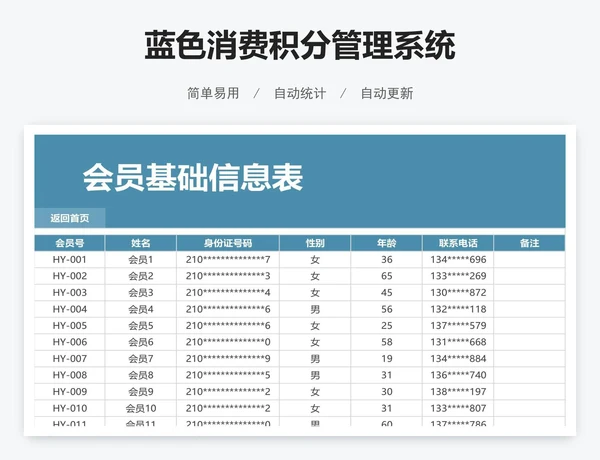
Task: Click ID number of 会员7 row
Action: [228, 359]
